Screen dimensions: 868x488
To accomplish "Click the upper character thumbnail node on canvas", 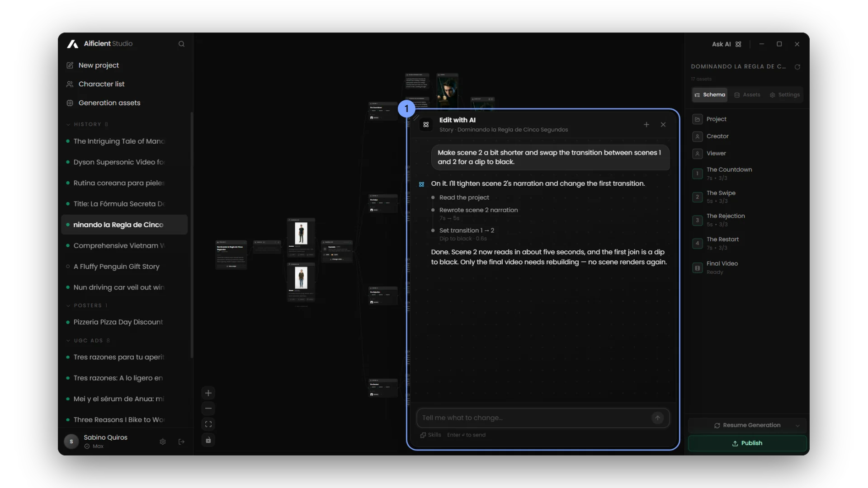I will (x=301, y=233).
